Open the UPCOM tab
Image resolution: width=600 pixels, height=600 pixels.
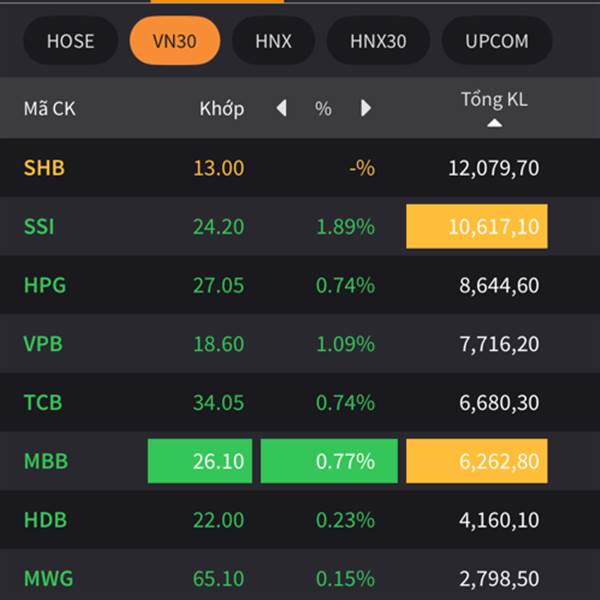click(497, 41)
